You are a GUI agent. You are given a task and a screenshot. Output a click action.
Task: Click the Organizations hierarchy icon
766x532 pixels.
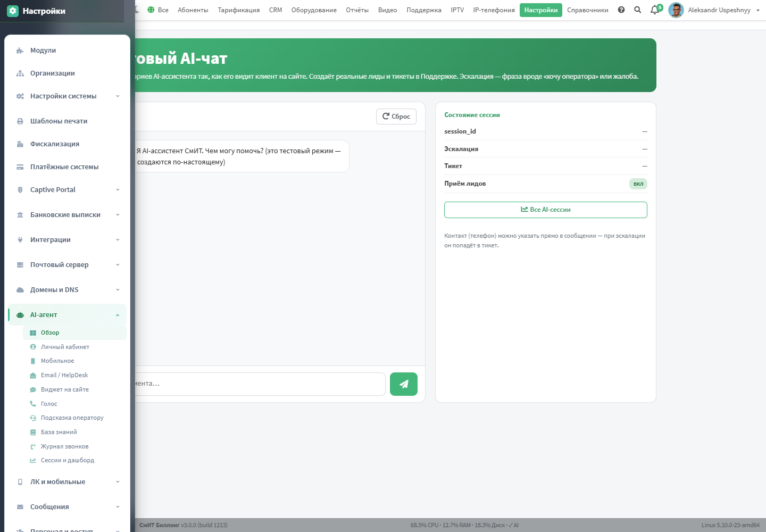20,73
